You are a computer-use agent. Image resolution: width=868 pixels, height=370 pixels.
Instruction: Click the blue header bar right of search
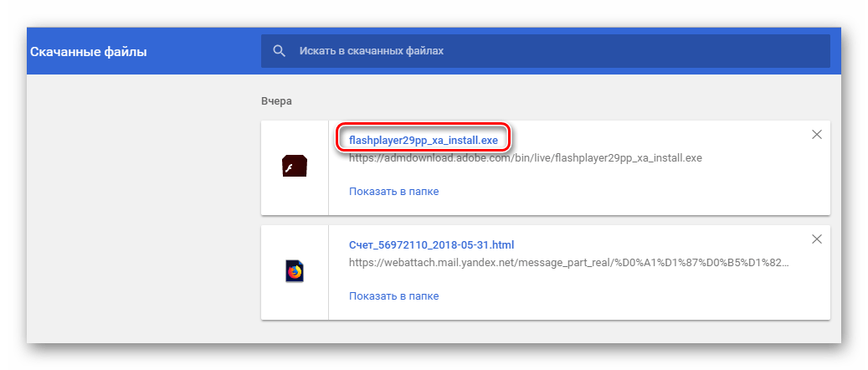click(x=835, y=52)
